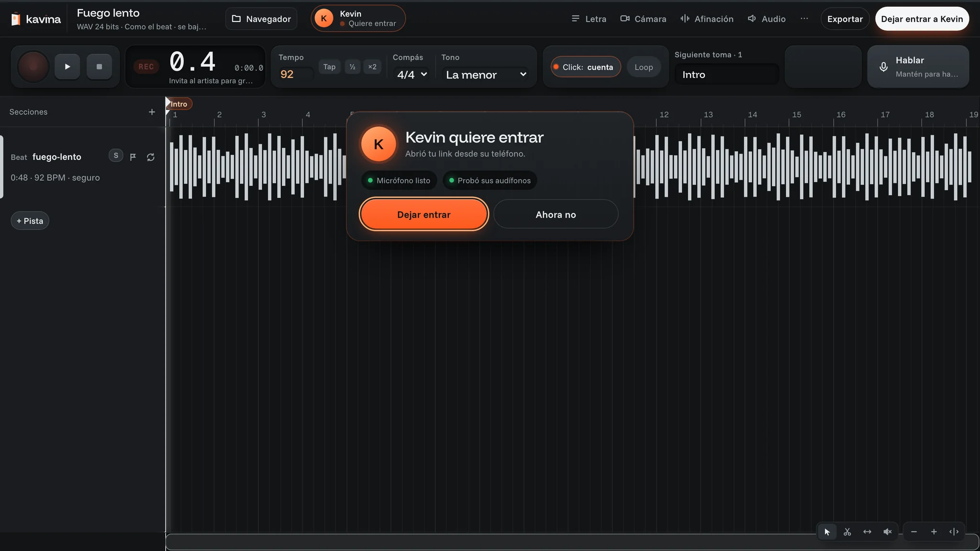Open Kevin Quiere entrar status pill
Viewport: 980px width, 551px height.
pos(358,19)
